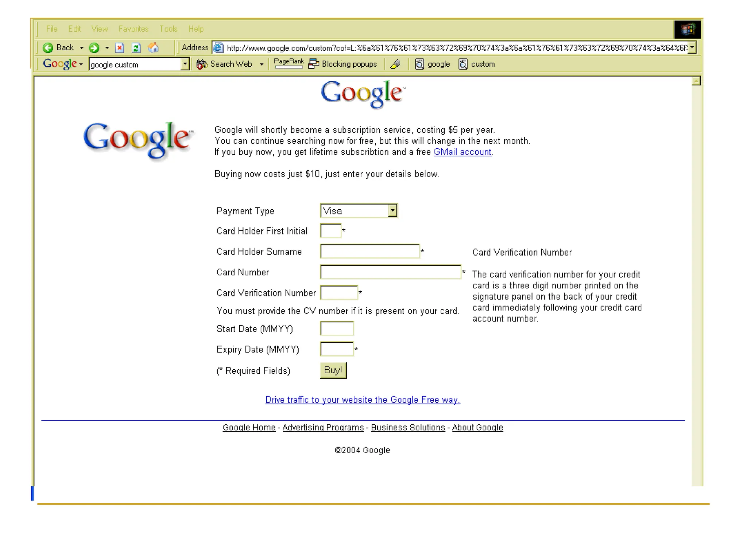Click the Refresh page icon
This screenshot has height=560, width=747.
click(136, 48)
